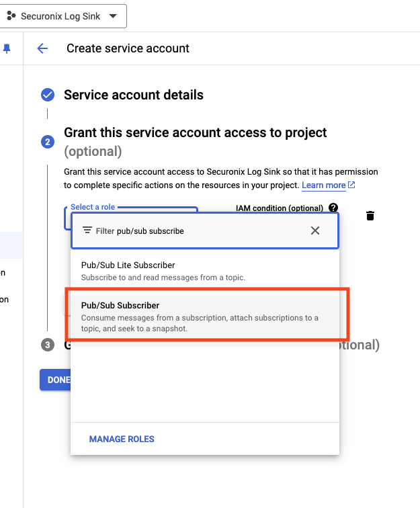
Task: Click the project selector dropdown arrow
Action: (112, 16)
